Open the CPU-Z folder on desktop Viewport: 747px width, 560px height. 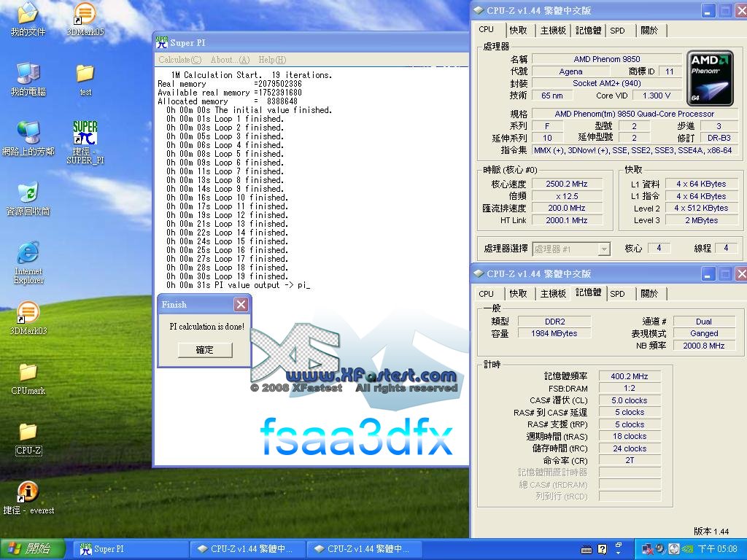tap(28, 434)
